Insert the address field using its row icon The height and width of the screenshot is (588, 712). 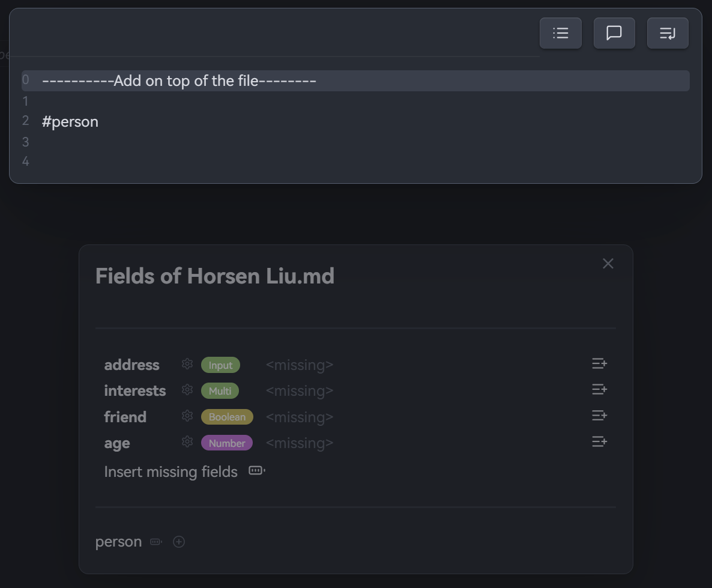click(x=599, y=363)
